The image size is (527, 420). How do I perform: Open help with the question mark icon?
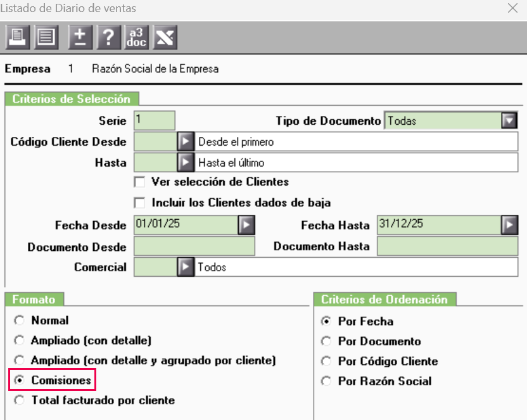[x=108, y=37]
